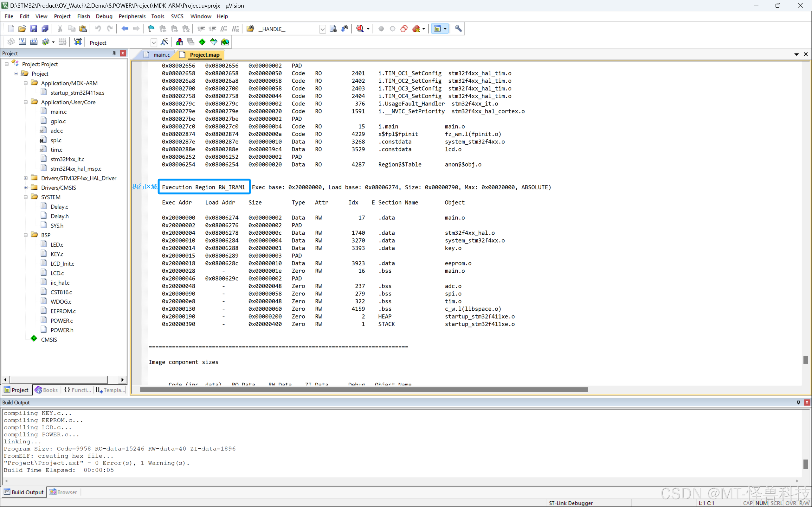This screenshot has height=507, width=812.
Task: Click the Open file folder icon
Action: click(x=22, y=29)
